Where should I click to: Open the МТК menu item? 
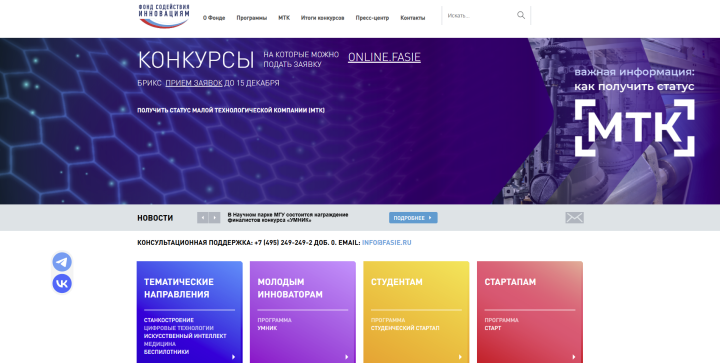(284, 18)
